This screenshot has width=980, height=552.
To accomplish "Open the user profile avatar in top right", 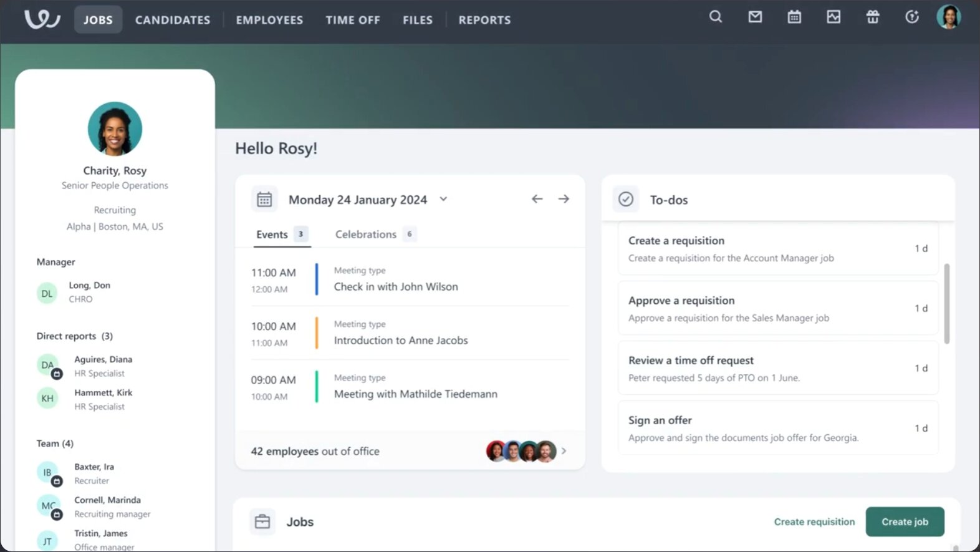I will pyautogui.click(x=948, y=17).
